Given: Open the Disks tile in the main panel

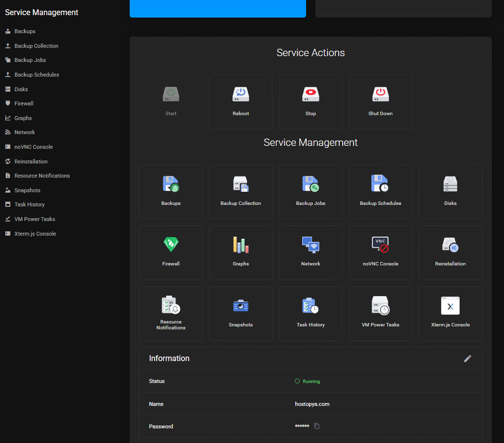Looking at the screenshot, I should point(450,192).
